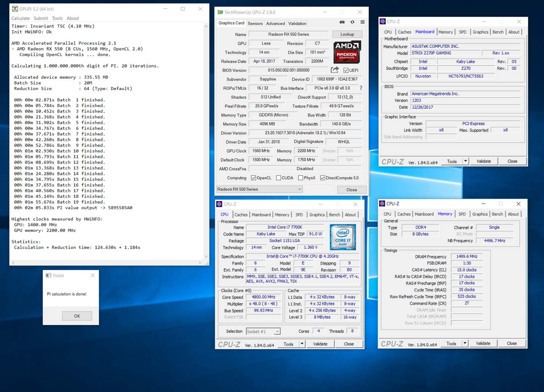Click the BIOS Version 1203 value
The width and height of the screenshot is (544, 392).
466,100
